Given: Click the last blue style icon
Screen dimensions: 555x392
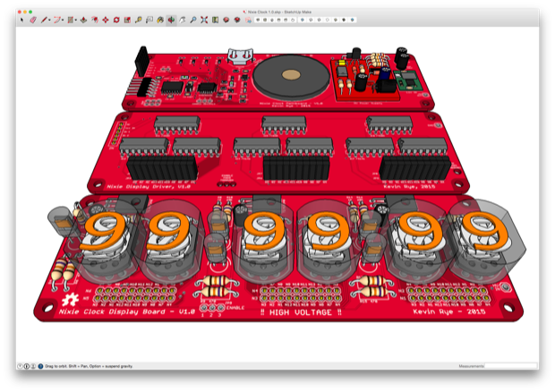Looking at the screenshot, I should pyautogui.click(x=352, y=21).
